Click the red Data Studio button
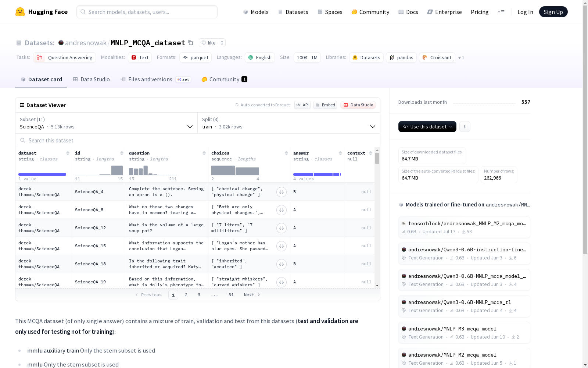This screenshot has width=588, height=368. (358, 105)
